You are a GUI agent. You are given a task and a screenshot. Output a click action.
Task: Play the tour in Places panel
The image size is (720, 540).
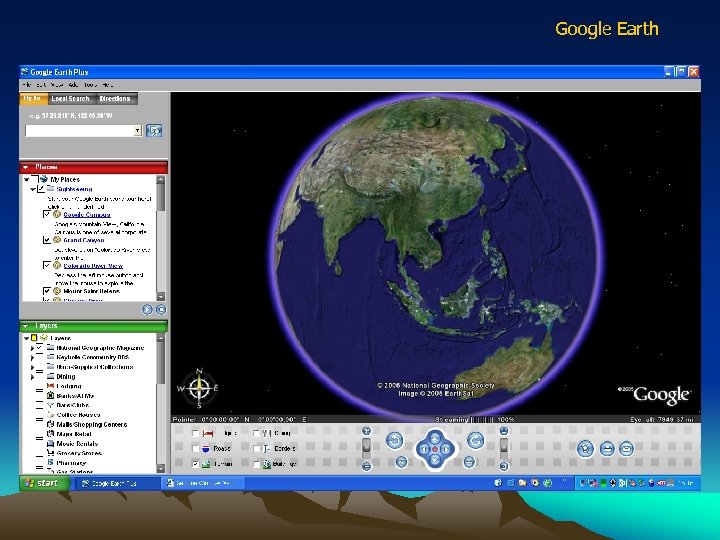point(147,309)
